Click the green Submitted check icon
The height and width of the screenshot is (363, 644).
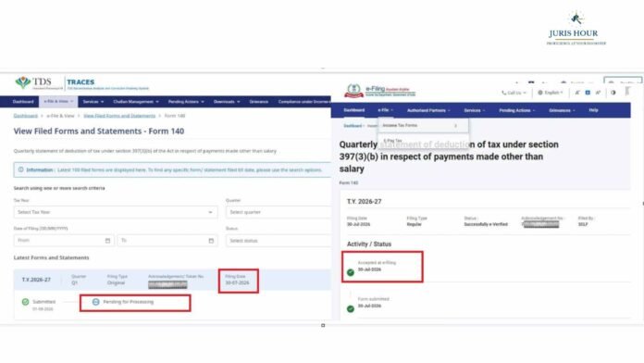[x=26, y=302]
